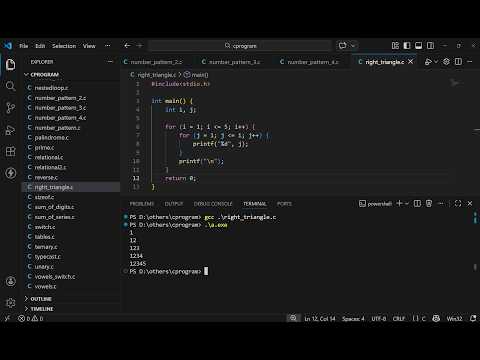Open the View menu
The height and width of the screenshot is (360, 480).
tap(89, 46)
